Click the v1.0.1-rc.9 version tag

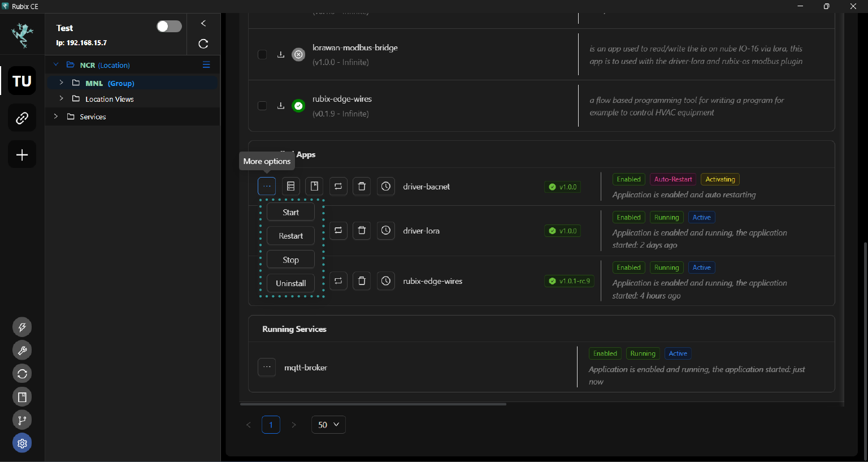coord(569,281)
